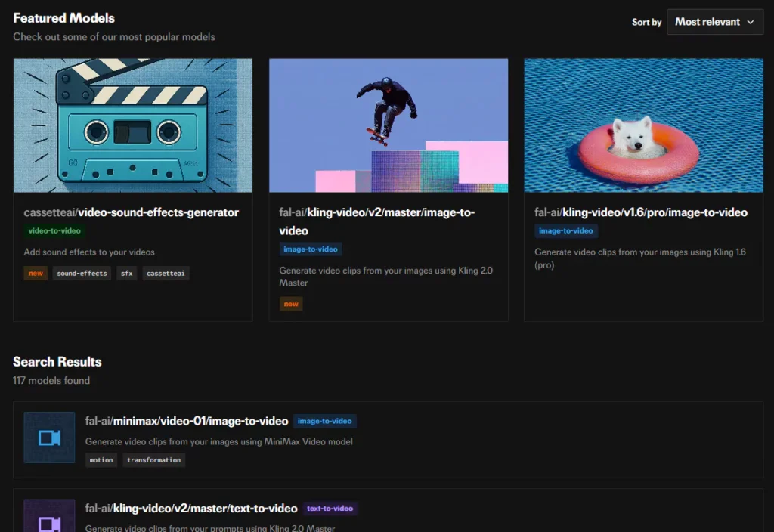The height and width of the screenshot is (532, 774).
Task: Click image-to-video tag on Kling 2.0 card
Action: coord(311,249)
